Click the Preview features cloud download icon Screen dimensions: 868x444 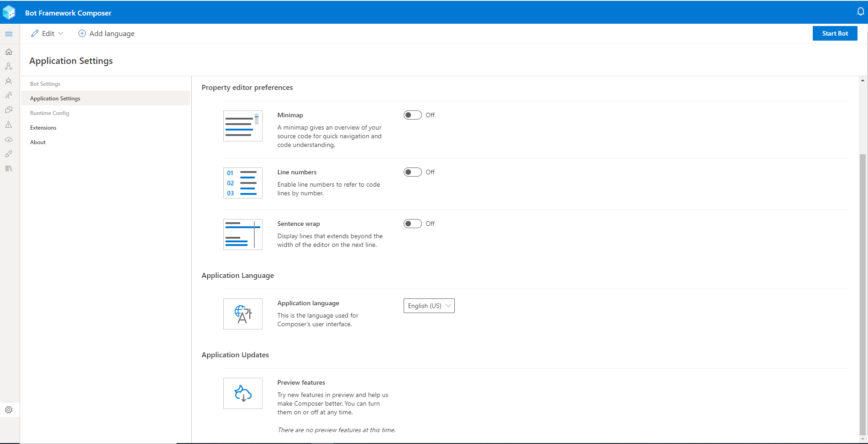[x=243, y=393]
